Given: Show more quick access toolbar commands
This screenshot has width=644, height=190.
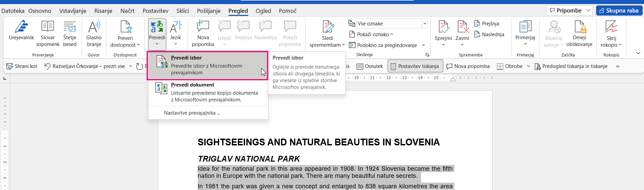Looking at the screenshot, I should tap(618, 66).
